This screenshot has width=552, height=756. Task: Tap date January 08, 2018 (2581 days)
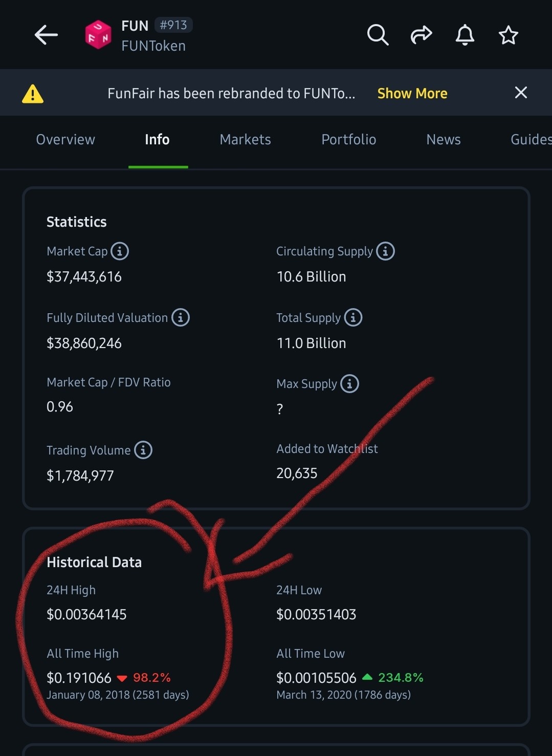[x=118, y=695]
